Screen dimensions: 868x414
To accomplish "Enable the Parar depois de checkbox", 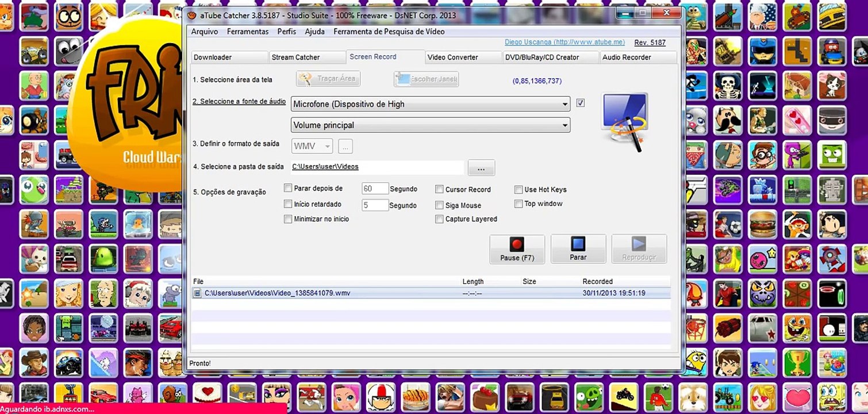I will click(288, 187).
